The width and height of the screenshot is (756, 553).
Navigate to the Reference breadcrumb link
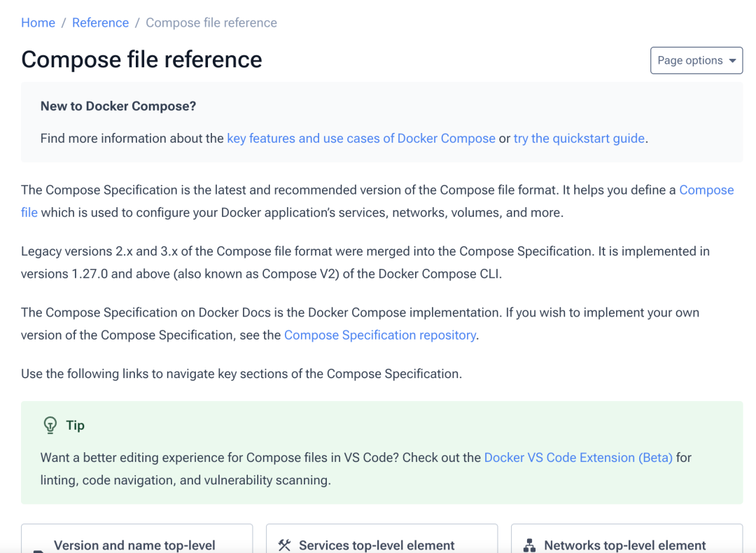(100, 22)
